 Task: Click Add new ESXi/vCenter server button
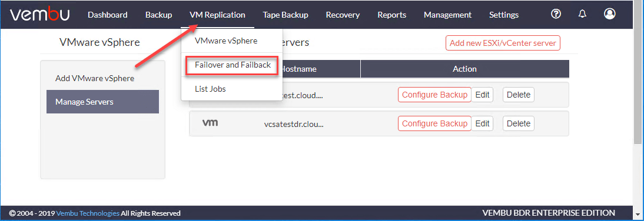coord(503,43)
